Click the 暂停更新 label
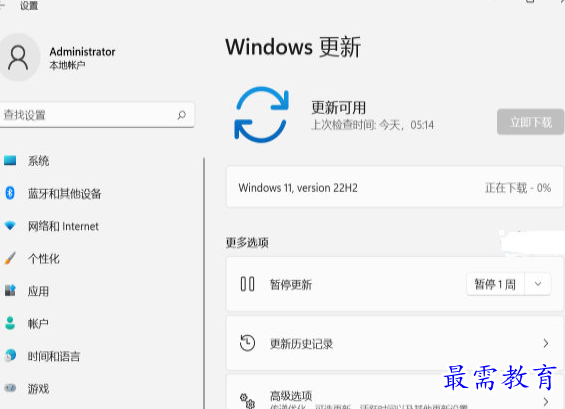 (x=291, y=285)
